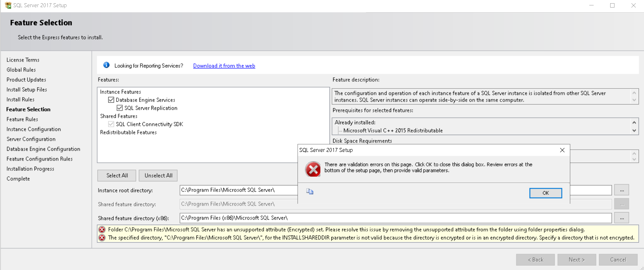This screenshot has height=270, width=644.
Task: Click the 'Disk Space Requirements' label
Action: coord(362,141)
